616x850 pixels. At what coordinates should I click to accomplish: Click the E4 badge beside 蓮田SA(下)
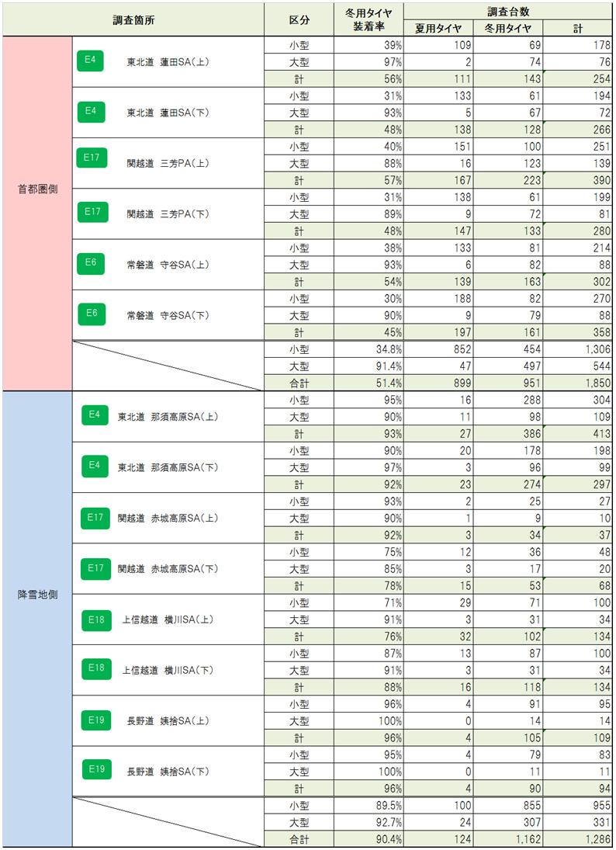(x=92, y=110)
